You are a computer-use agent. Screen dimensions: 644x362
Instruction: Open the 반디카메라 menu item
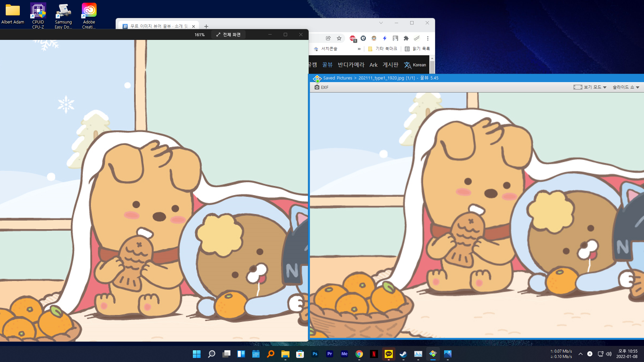click(x=351, y=65)
